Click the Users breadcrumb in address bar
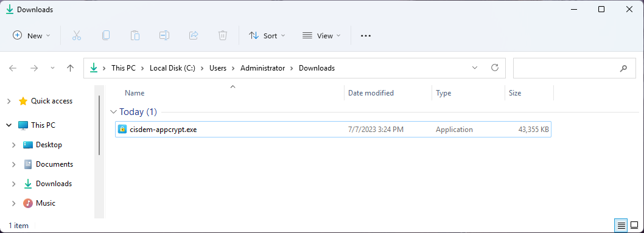The height and width of the screenshot is (233, 644). coord(218,68)
